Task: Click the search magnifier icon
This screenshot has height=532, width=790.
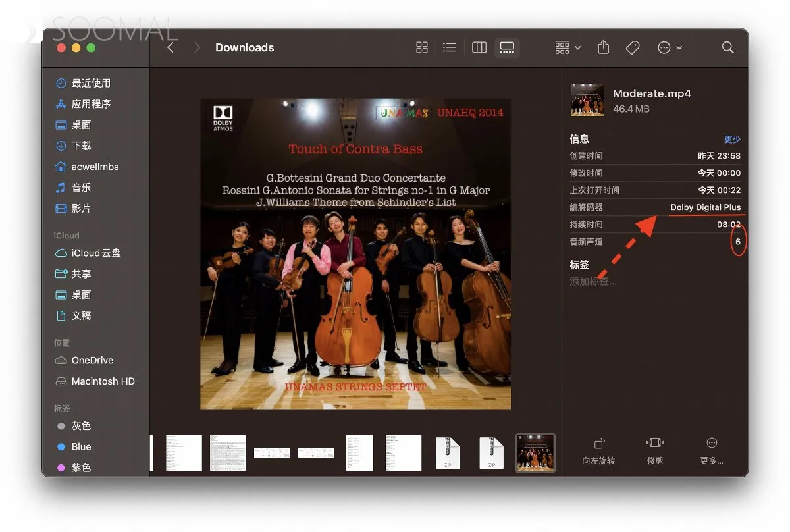Action: (727, 47)
